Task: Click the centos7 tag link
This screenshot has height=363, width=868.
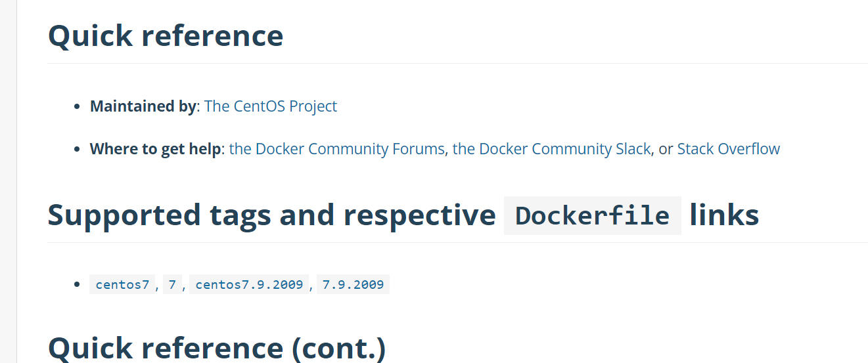Action: (122, 285)
